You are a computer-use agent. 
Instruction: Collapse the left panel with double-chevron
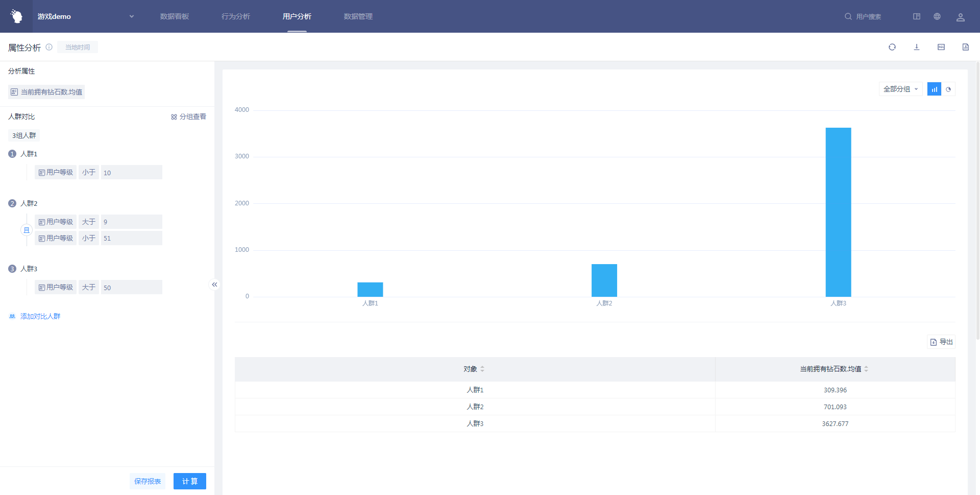[214, 285]
